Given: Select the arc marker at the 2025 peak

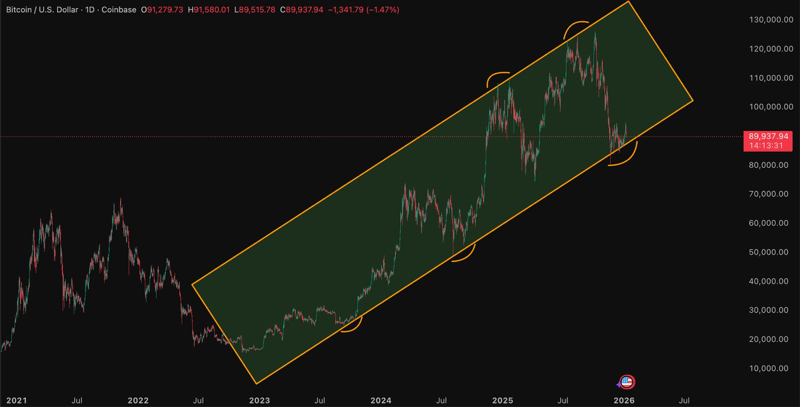Looking at the screenshot, I should (x=576, y=23).
